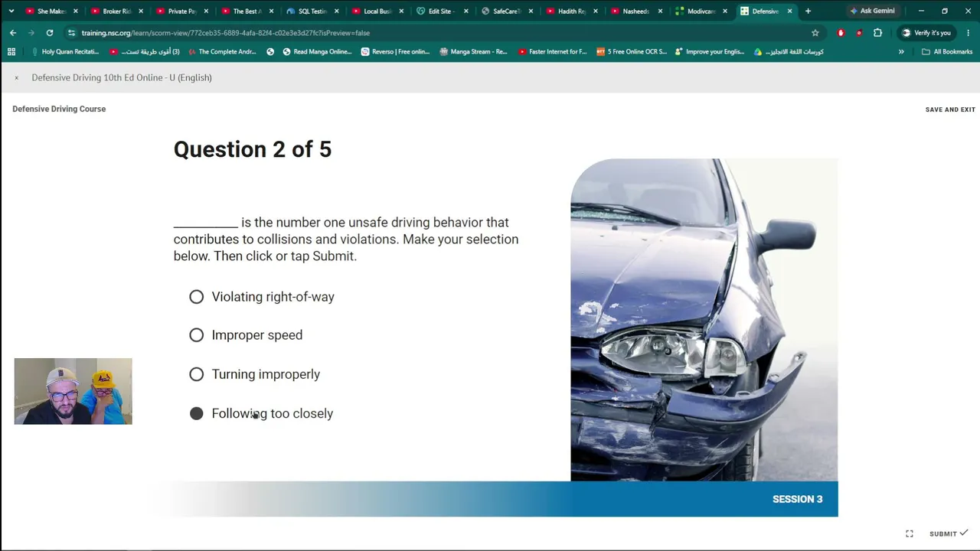Open 'The Complete Andr...' bookmark
This screenshot has height=551, width=980.
(x=220, y=52)
